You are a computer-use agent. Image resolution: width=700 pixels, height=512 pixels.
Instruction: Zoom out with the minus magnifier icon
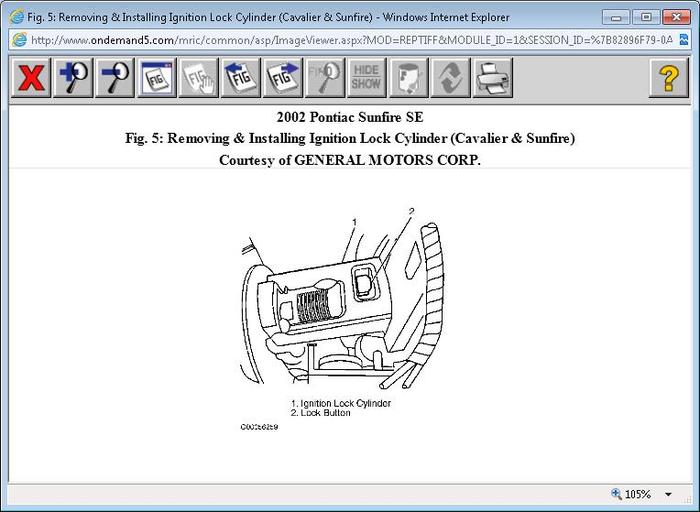[x=115, y=78]
